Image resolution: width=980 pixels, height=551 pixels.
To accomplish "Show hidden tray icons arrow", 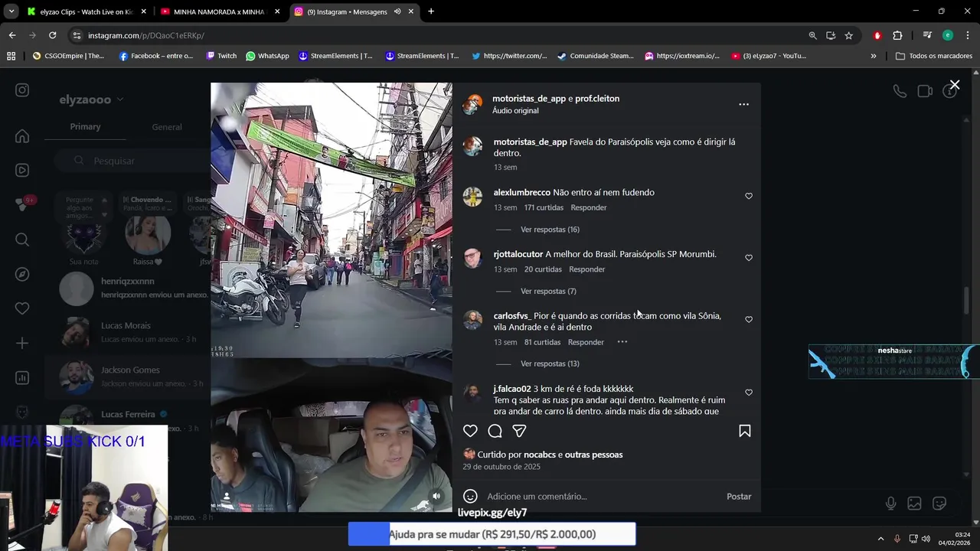I will click(880, 539).
